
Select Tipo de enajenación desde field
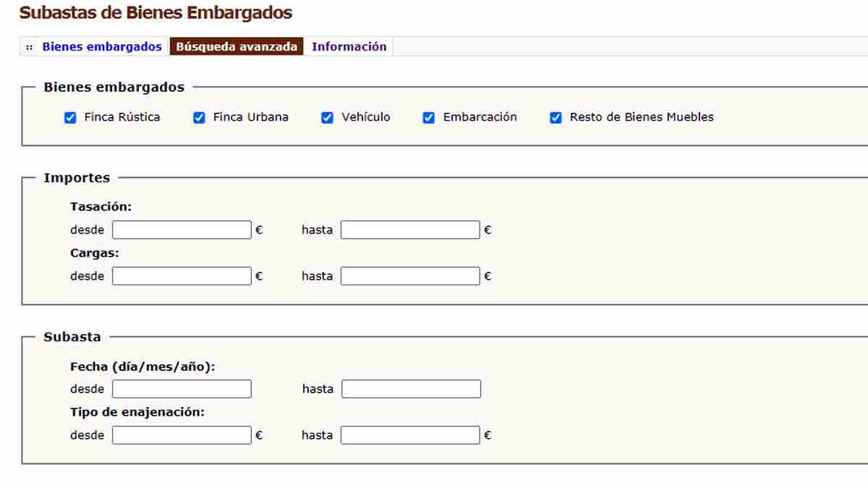pos(182,435)
